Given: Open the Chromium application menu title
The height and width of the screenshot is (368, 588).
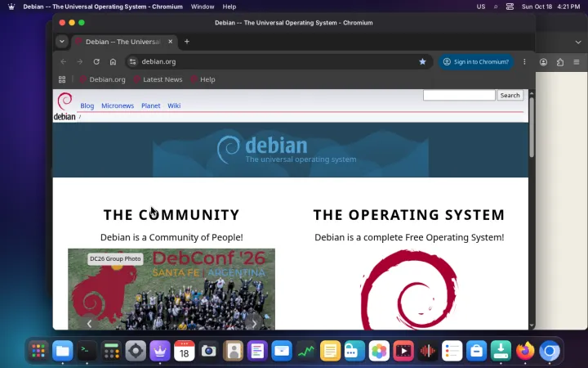Looking at the screenshot, I should pos(103,7).
